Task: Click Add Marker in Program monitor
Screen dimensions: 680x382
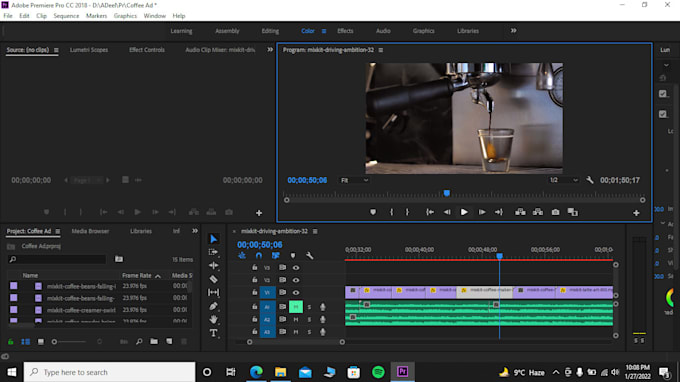Action: click(373, 212)
